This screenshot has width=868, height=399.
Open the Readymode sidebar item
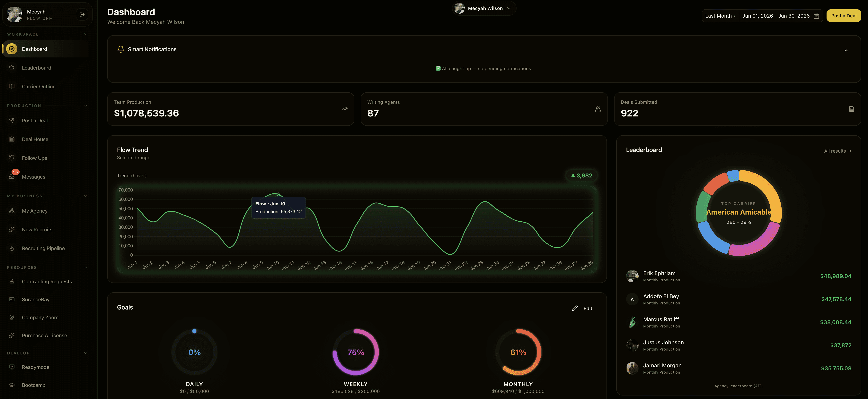coord(46,367)
